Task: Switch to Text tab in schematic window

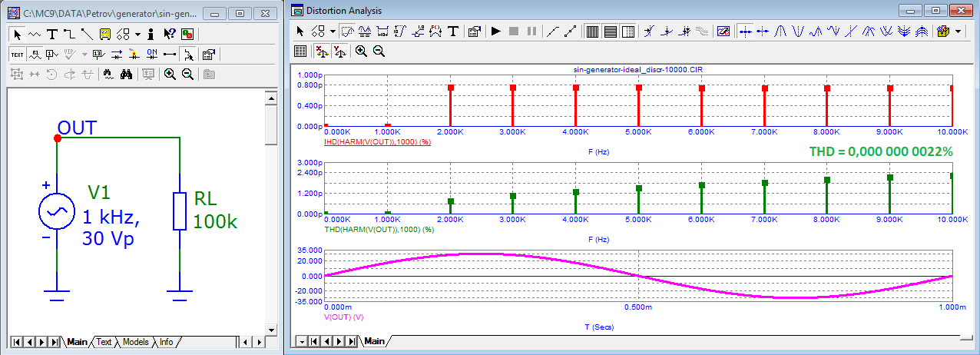Action: point(104,342)
